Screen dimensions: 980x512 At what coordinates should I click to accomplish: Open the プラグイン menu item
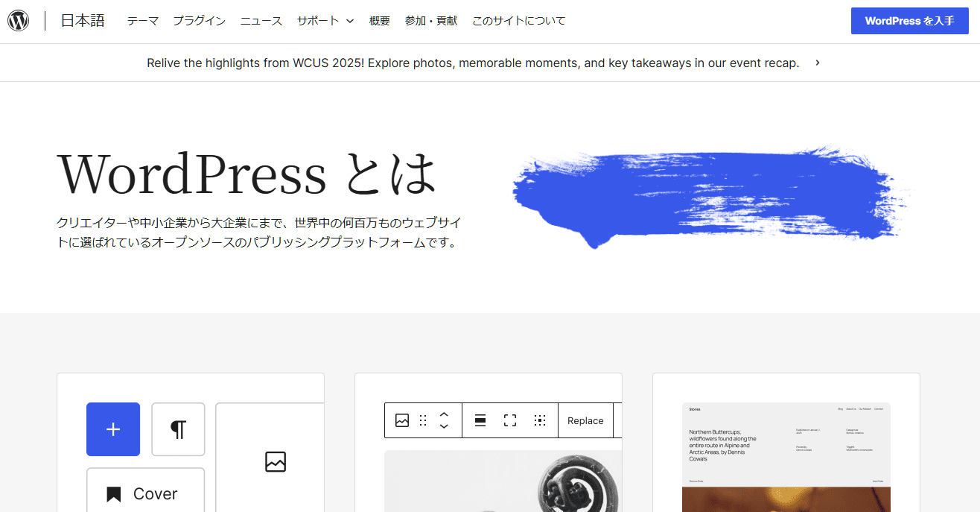(x=199, y=21)
